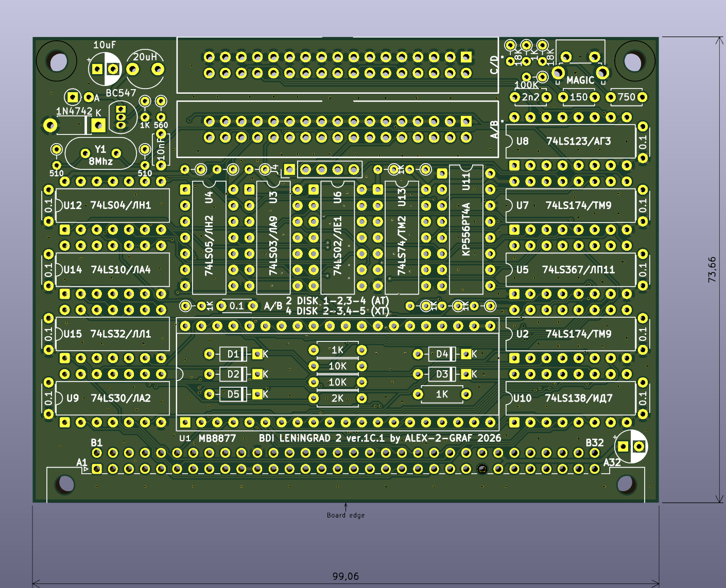Click the BC547 transistor footprint

point(122,117)
